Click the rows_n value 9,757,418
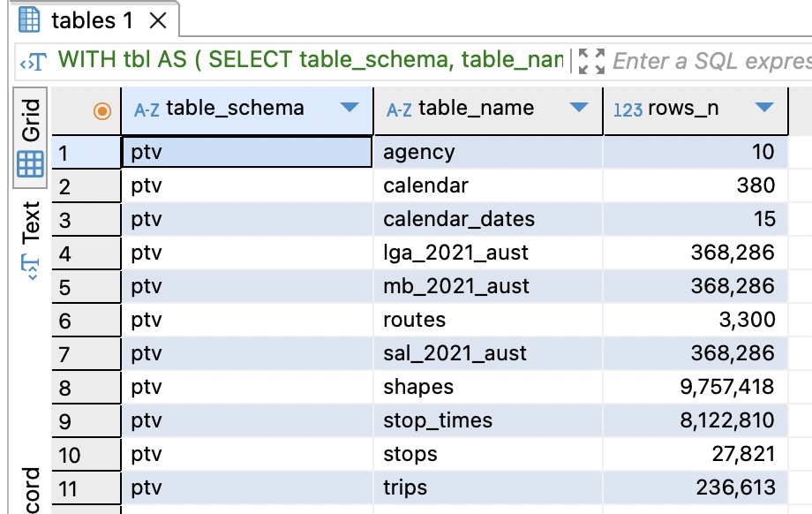Image resolution: width=812 pixels, height=514 pixels. coord(695,388)
